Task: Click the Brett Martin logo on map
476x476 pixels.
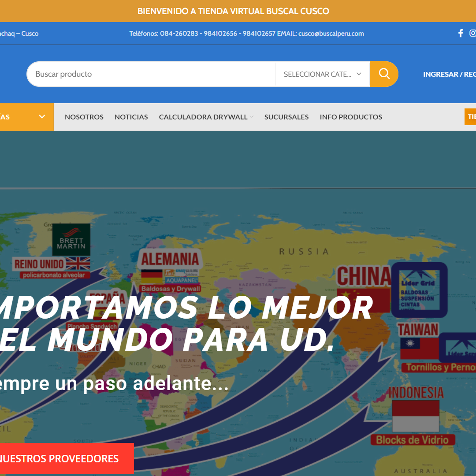Action: (71, 239)
